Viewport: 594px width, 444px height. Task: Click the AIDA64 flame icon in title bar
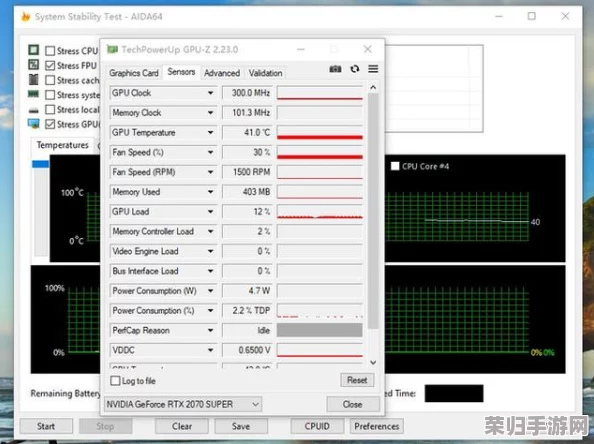click(x=25, y=17)
